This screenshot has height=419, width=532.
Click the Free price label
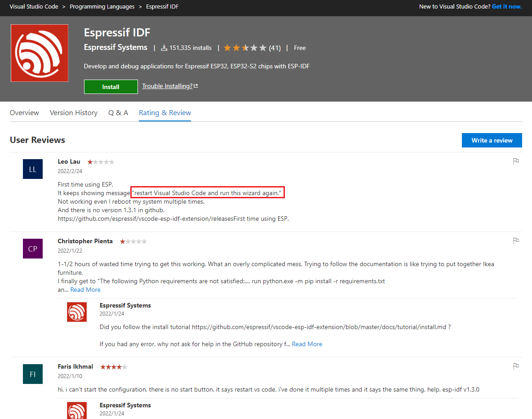coord(300,48)
